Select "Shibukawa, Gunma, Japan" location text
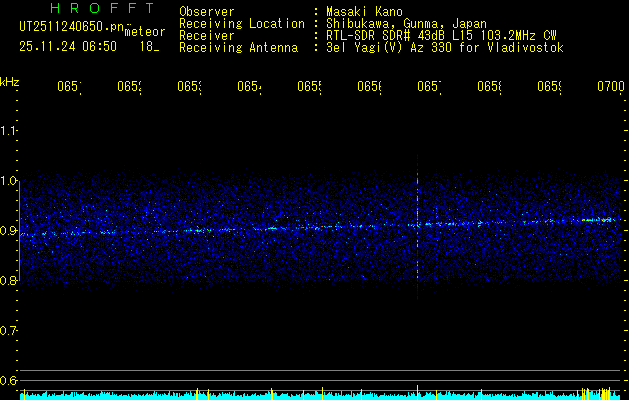The image size is (629, 400). point(406,24)
